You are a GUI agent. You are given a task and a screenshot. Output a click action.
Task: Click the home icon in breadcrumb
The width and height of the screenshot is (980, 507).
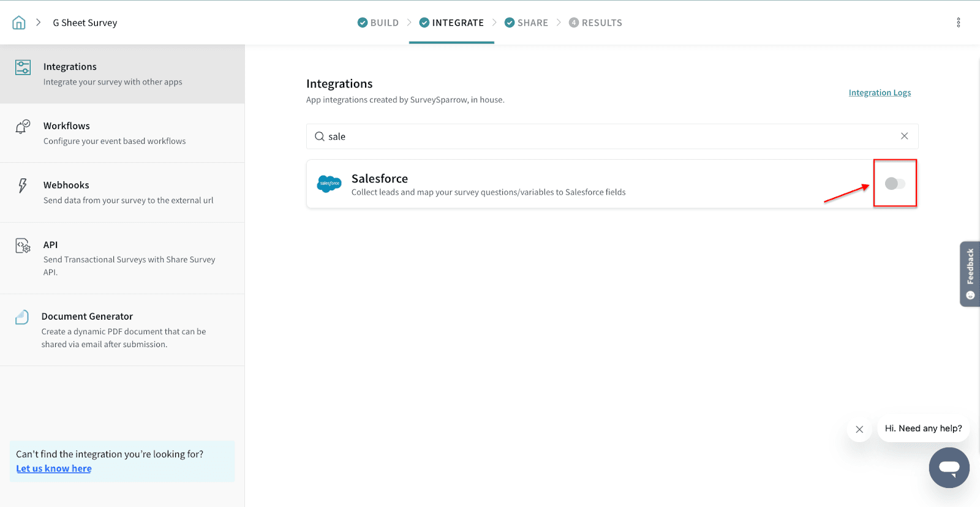tap(19, 23)
